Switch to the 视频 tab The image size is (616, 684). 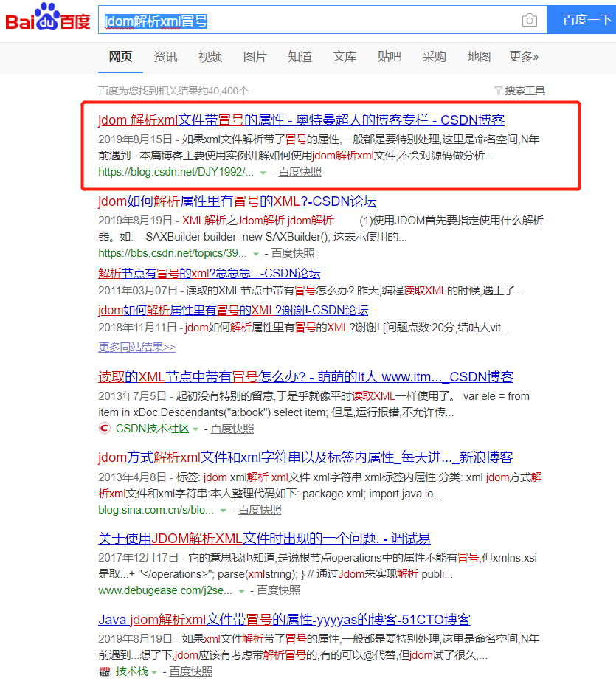tap(210, 57)
